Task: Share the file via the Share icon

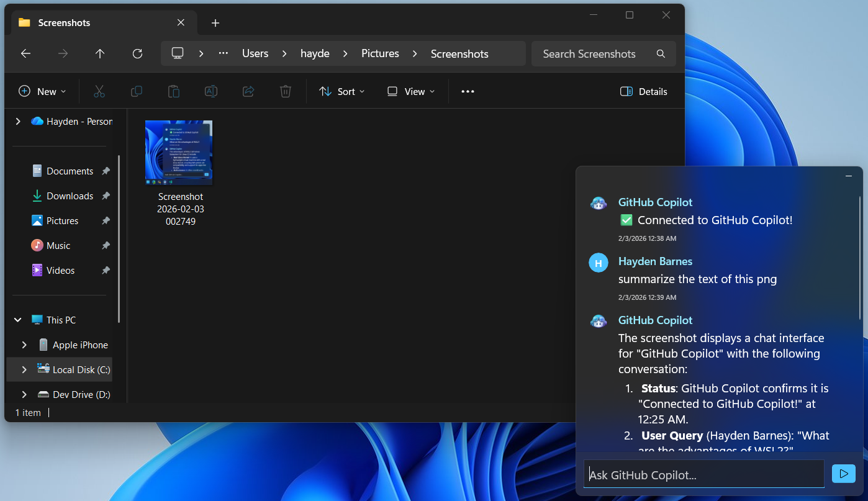Action: coord(248,91)
